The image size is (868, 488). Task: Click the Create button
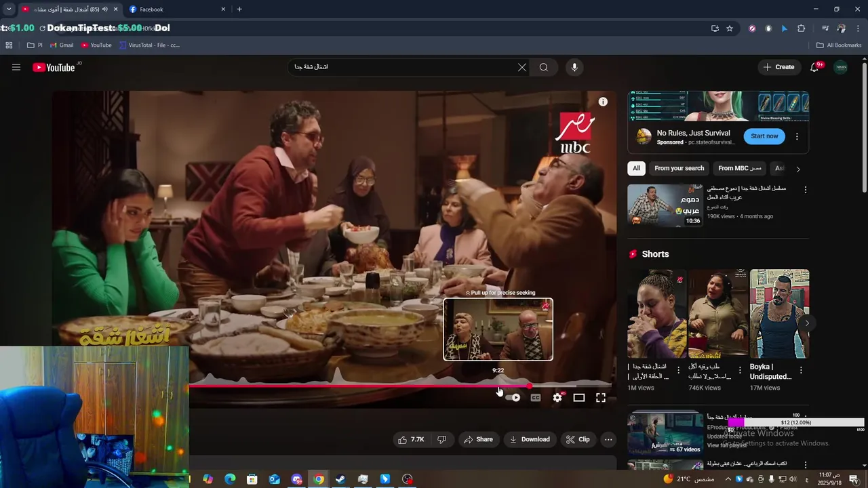click(x=778, y=67)
